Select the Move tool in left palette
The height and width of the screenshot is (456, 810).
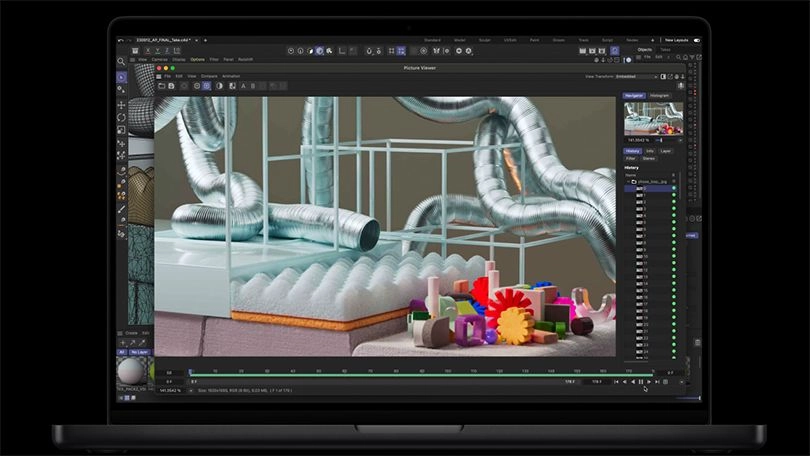coord(121,105)
